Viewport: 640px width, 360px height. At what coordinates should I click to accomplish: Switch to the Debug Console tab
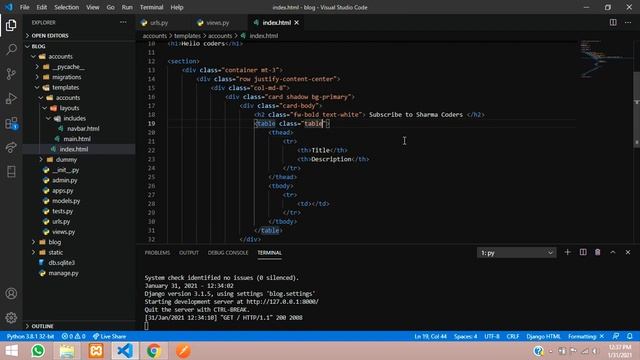[x=228, y=253]
